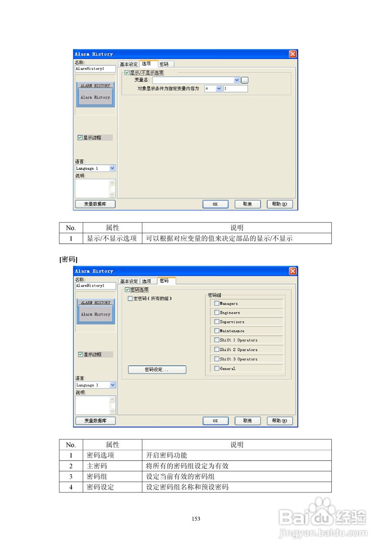Open the 密码设定... dialog

tap(156, 369)
